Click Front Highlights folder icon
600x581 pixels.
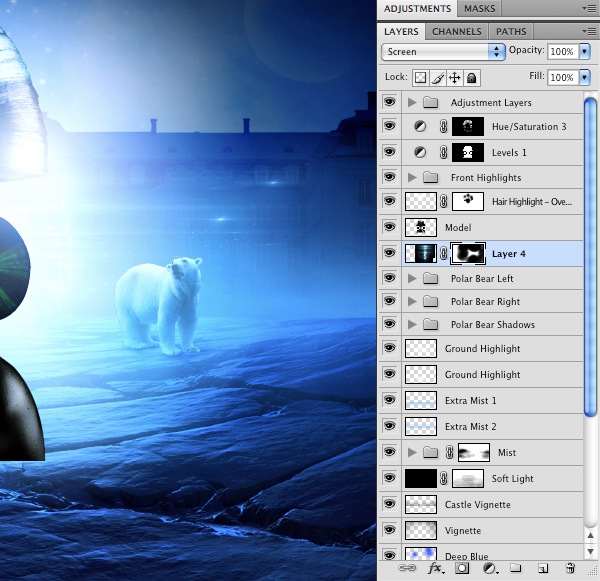(430, 177)
